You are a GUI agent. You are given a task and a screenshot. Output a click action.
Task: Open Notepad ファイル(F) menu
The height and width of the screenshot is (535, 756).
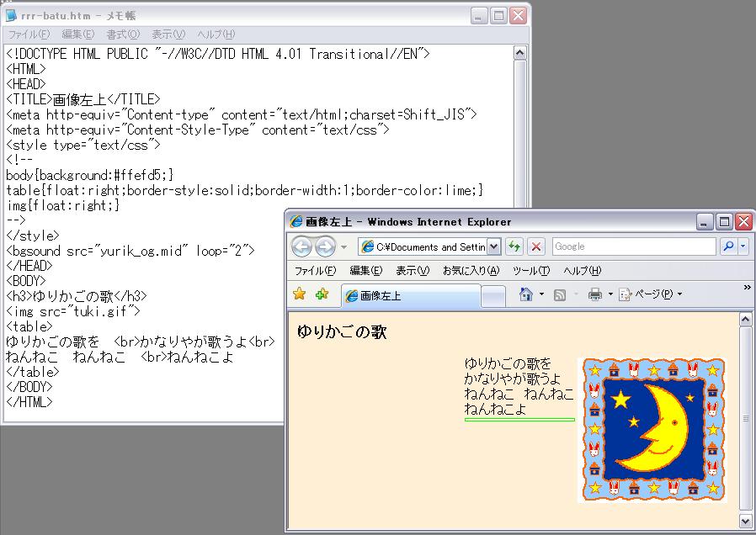pyautogui.click(x=29, y=34)
